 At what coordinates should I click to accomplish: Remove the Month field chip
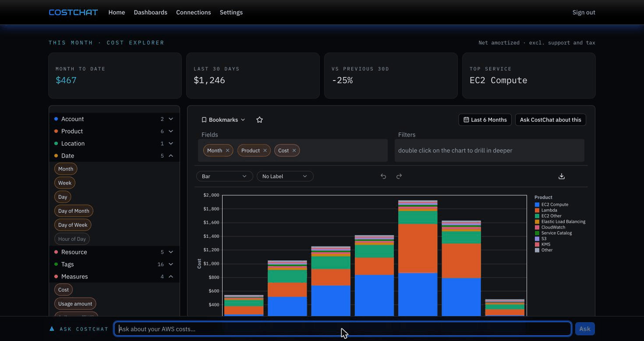pos(227,150)
